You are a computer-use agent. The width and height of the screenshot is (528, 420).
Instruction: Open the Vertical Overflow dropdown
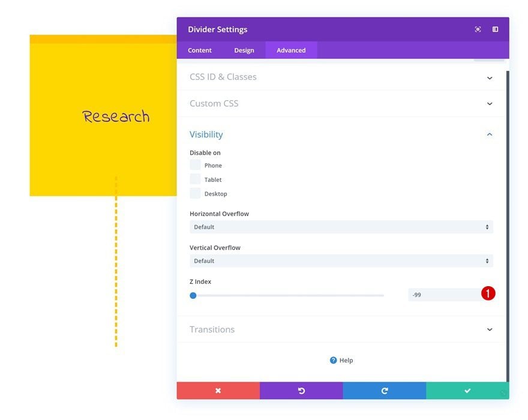tap(341, 260)
